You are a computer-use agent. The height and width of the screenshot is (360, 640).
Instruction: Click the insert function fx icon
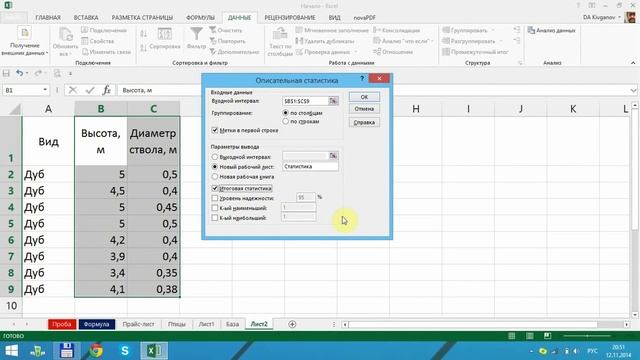[x=107, y=90]
